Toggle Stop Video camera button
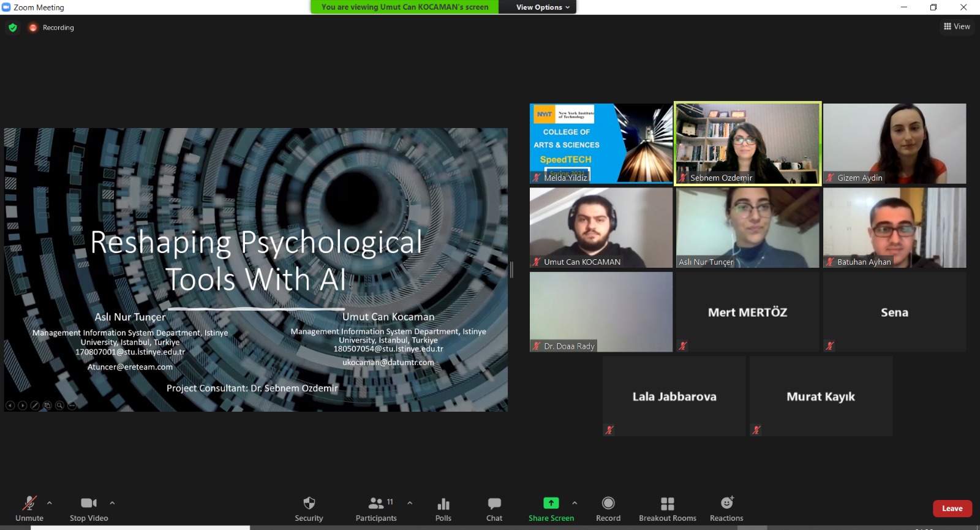Viewport: 980px width, 530px height. tap(89, 509)
